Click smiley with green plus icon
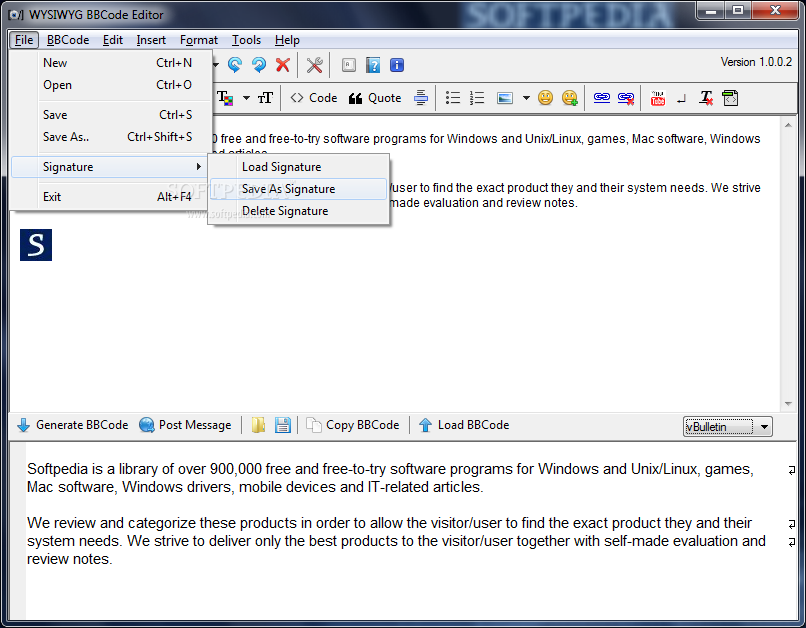This screenshot has height=628, width=806. click(570, 98)
